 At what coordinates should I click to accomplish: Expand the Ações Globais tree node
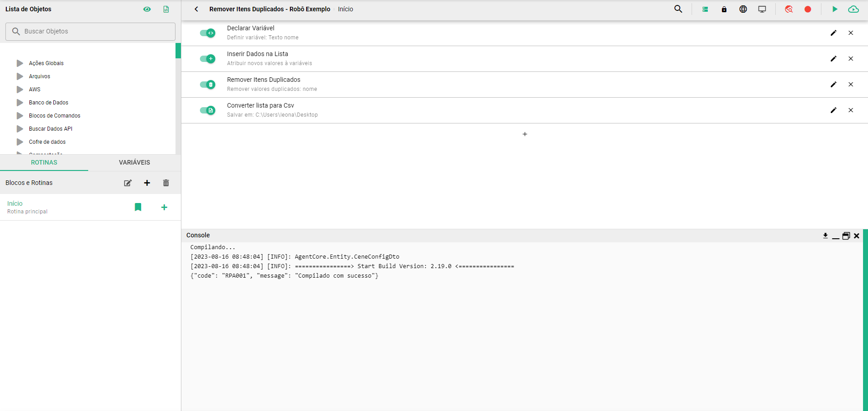pyautogui.click(x=20, y=63)
